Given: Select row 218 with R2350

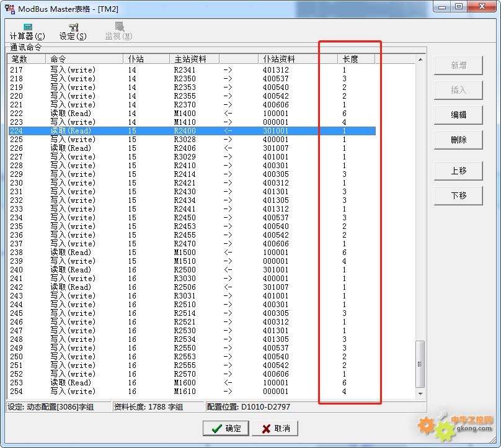Looking at the screenshot, I should [192, 79].
